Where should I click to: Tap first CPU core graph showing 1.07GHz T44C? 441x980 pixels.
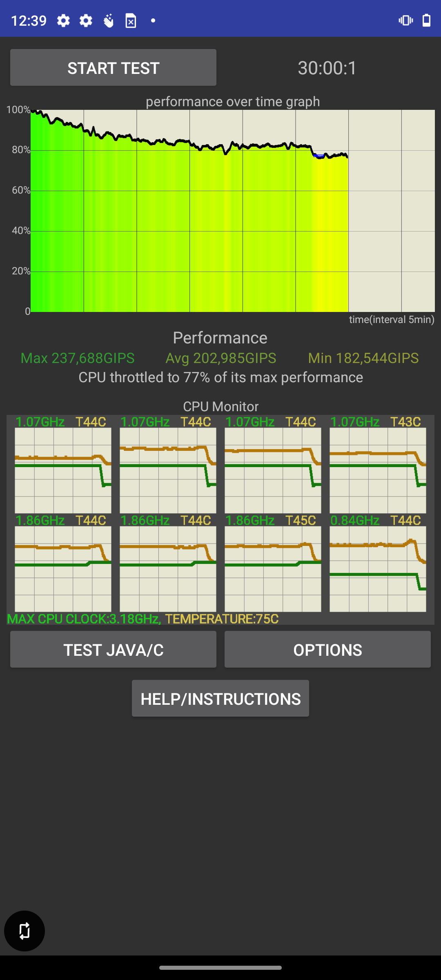[63, 470]
